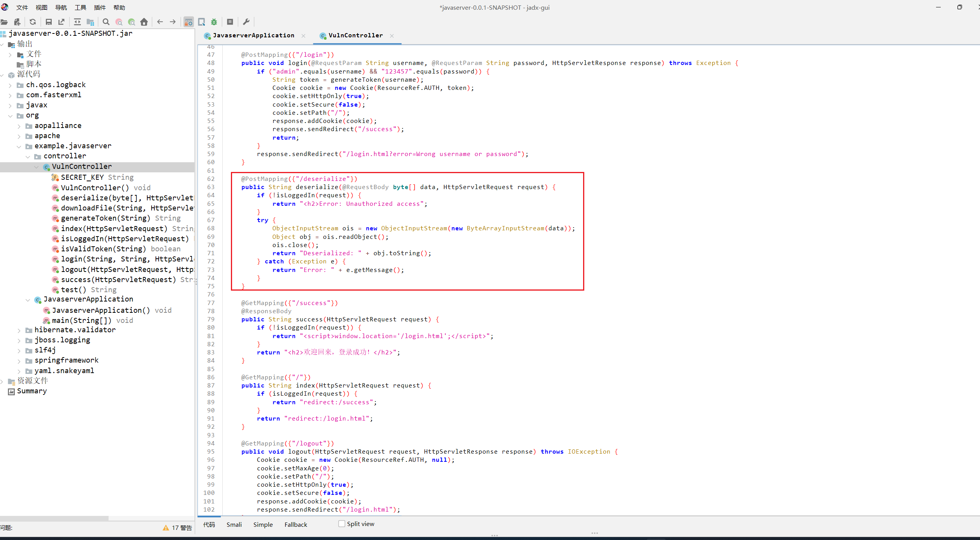The width and height of the screenshot is (980, 540).
Task: Click the home icon in the toolbar
Action: 144,22
